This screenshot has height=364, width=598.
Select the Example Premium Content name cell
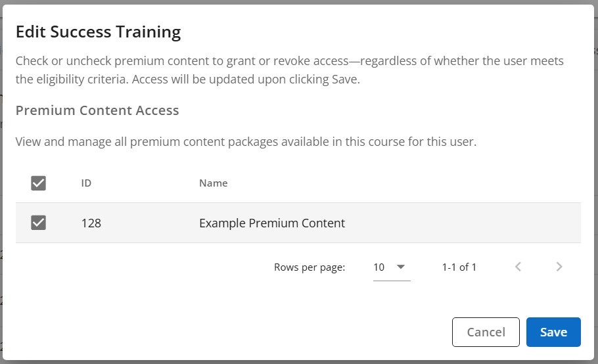point(272,223)
